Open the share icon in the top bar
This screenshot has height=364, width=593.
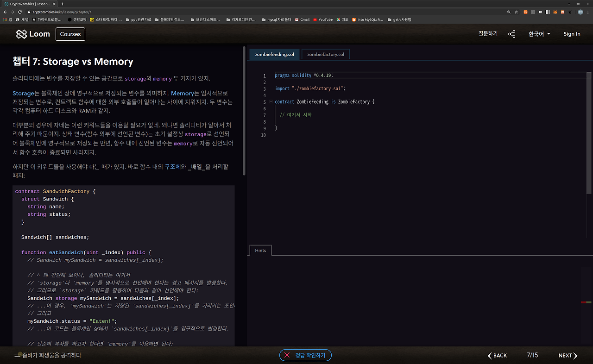point(511,34)
